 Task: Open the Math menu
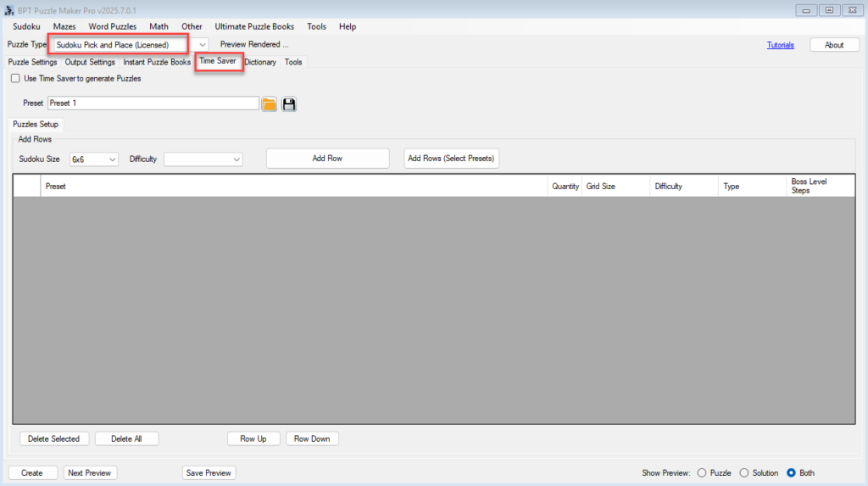pyautogui.click(x=159, y=26)
